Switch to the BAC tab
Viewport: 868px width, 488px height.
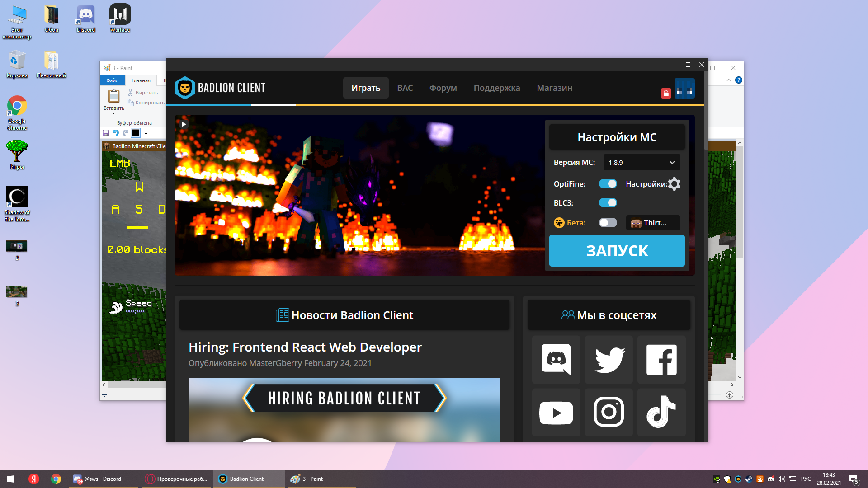tap(405, 88)
